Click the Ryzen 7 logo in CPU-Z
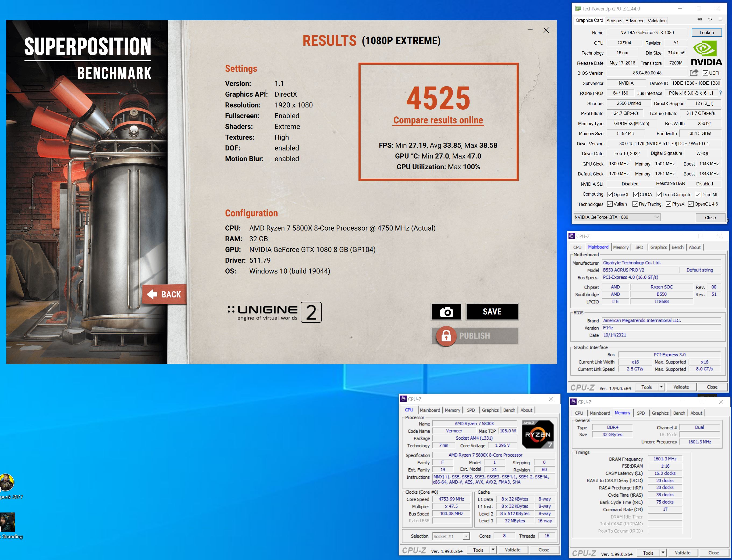 point(538,434)
